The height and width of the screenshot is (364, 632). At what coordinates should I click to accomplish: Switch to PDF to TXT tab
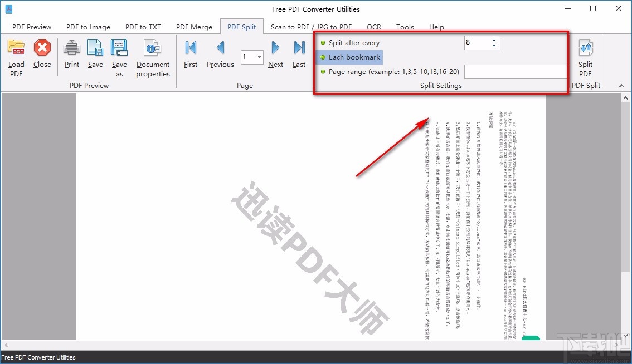[x=143, y=27]
